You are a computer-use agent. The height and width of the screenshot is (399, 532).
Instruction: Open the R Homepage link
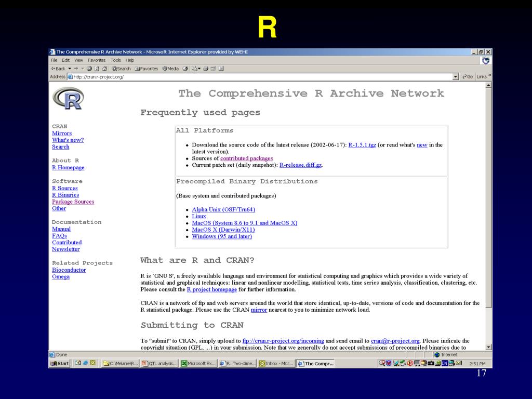(x=68, y=167)
